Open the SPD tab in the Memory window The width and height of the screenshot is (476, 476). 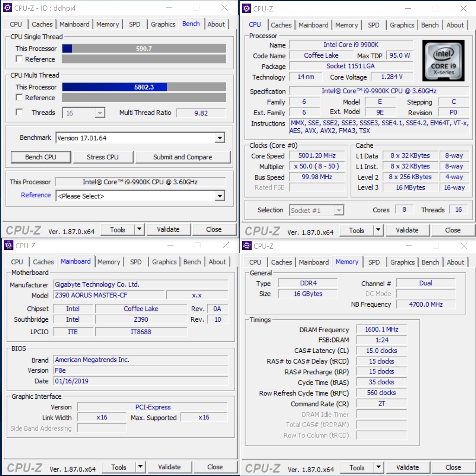tap(374, 262)
